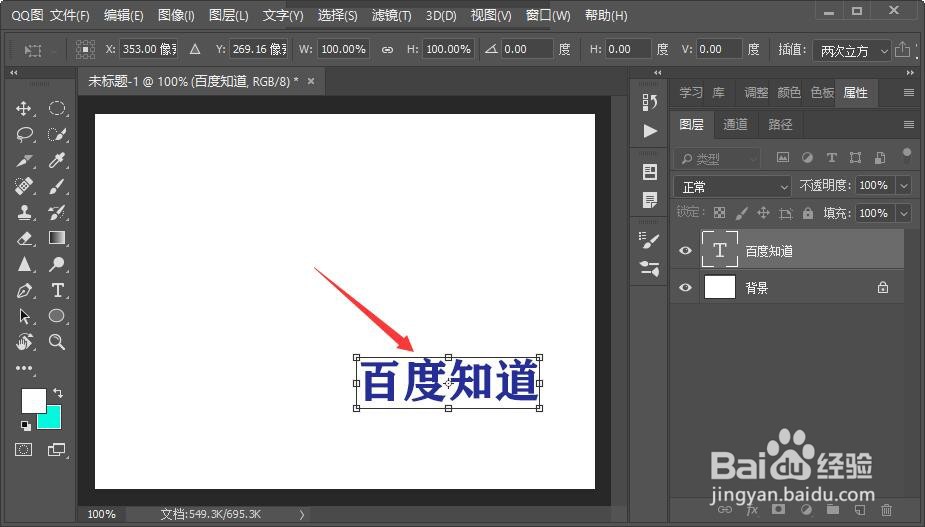This screenshot has width=925, height=527.
Task: Select the Eraser tool
Action: click(24, 238)
